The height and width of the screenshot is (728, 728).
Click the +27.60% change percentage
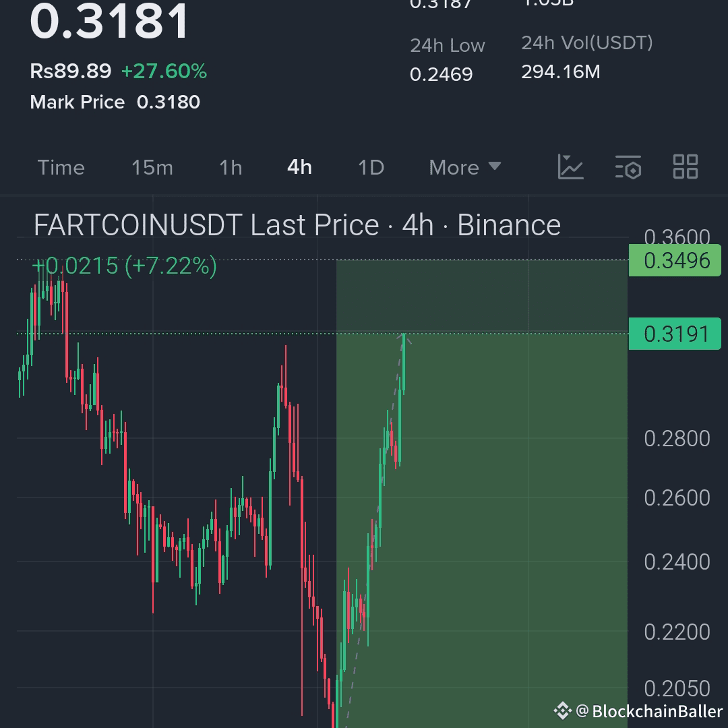click(164, 71)
